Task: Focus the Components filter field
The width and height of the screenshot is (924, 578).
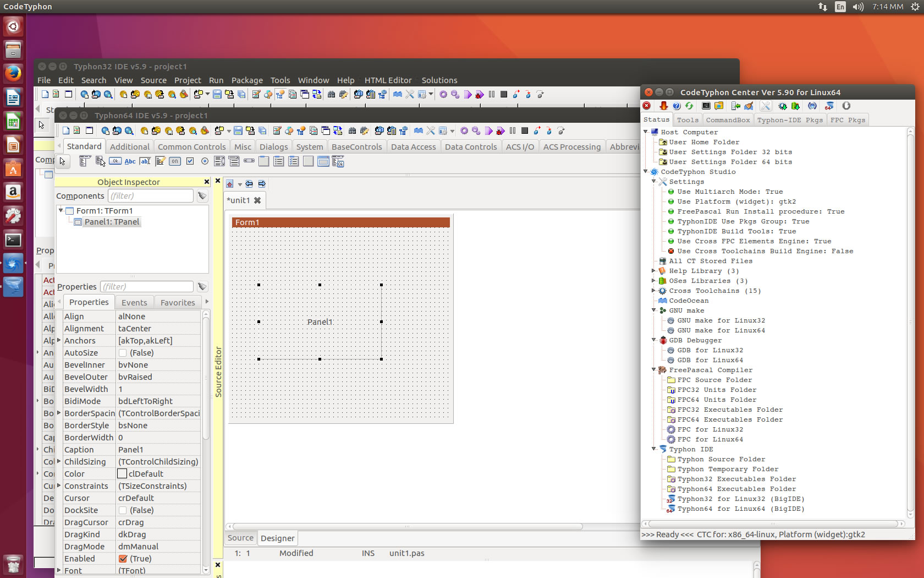Action: point(151,196)
